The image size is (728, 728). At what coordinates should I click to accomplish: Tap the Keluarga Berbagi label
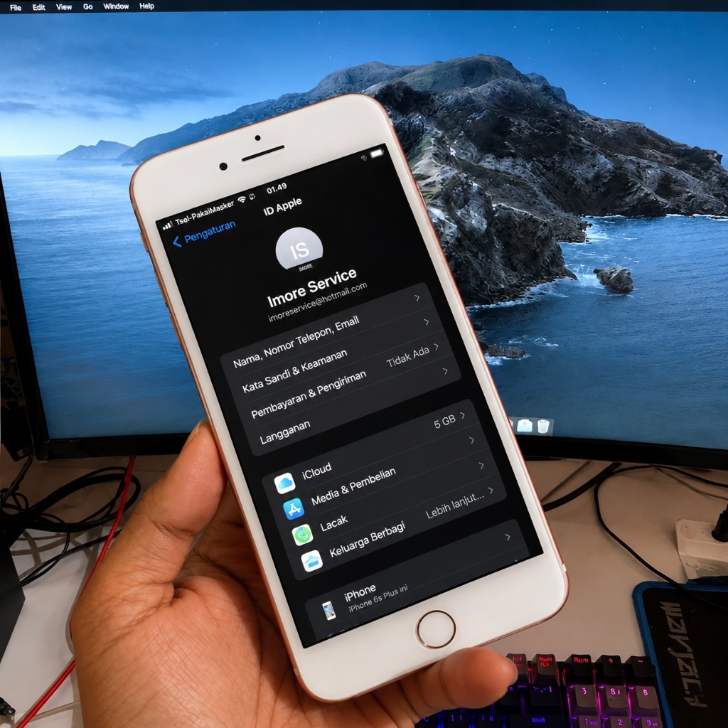pos(368,540)
